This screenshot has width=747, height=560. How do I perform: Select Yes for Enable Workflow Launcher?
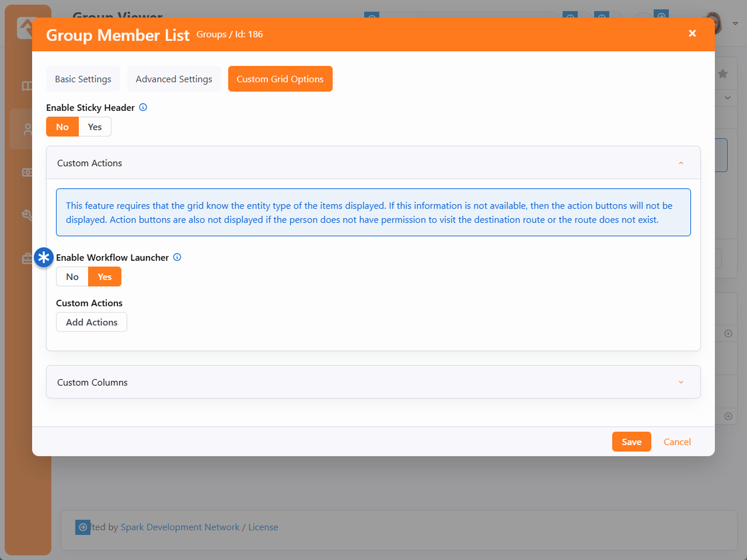point(104,277)
